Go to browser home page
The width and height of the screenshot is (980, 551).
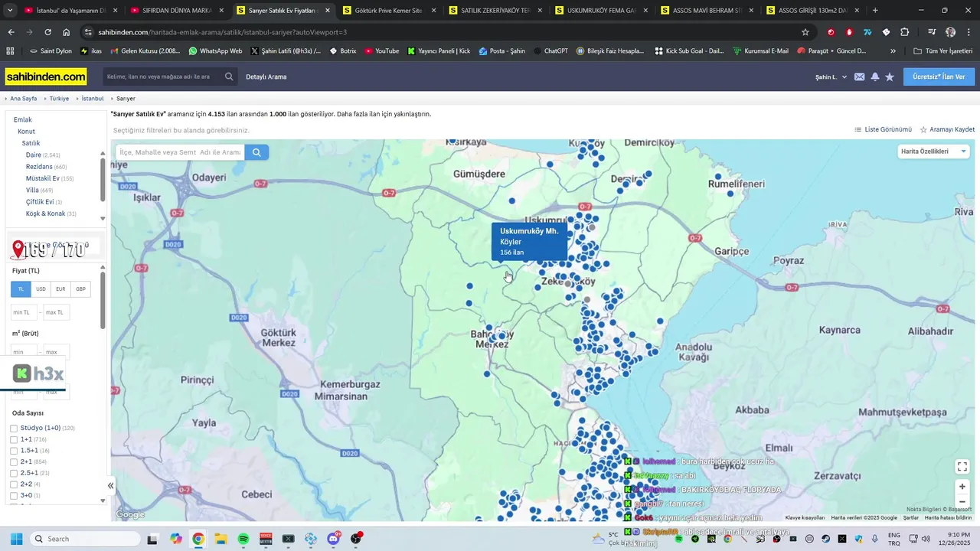click(67, 32)
